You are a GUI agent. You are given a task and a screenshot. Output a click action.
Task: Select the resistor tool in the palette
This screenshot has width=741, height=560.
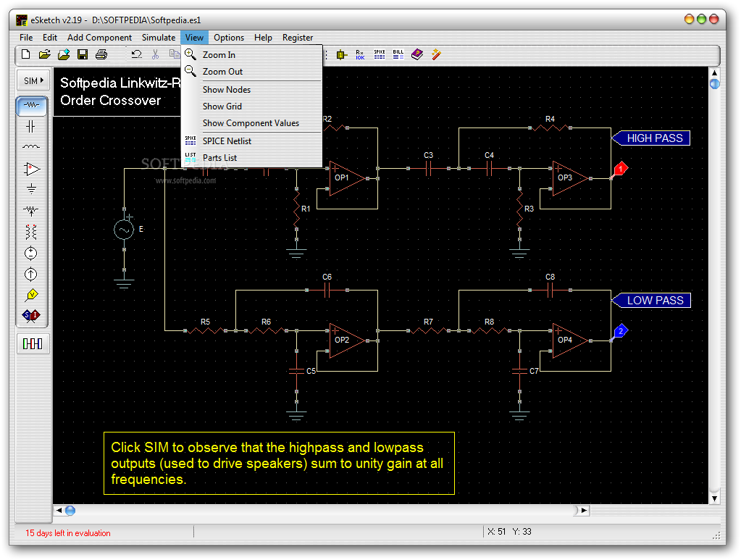tap(32, 105)
